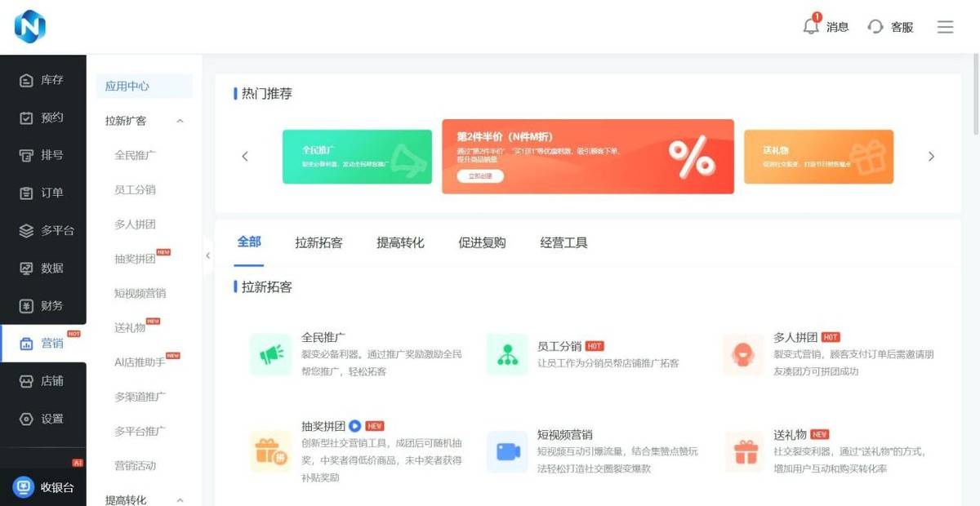The image size is (980, 506).
Task: Click the notification bell icon
Action: pyautogui.click(x=810, y=26)
